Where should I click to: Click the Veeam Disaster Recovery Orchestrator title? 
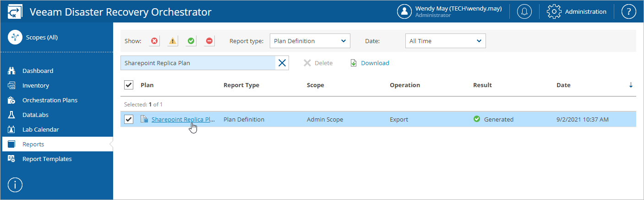120,12
